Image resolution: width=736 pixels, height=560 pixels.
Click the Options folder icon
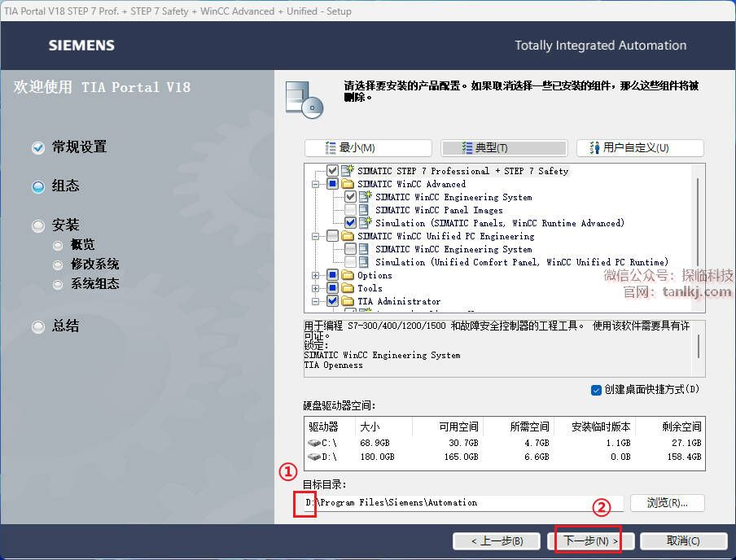coord(348,274)
